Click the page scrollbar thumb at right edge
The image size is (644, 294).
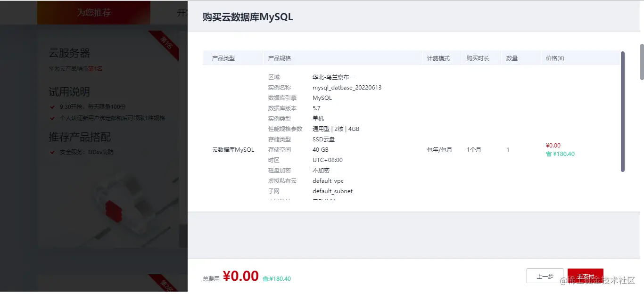coord(642,62)
